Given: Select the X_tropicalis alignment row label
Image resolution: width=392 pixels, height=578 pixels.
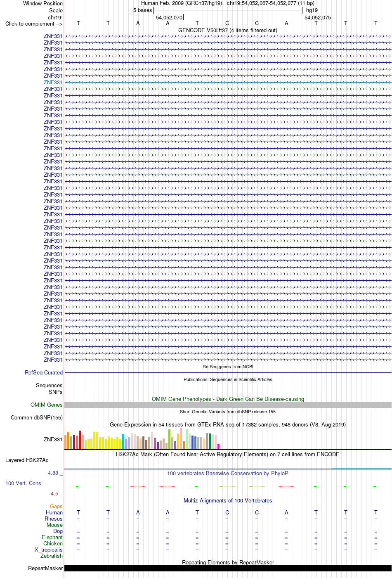Looking at the screenshot, I should pos(49,550).
